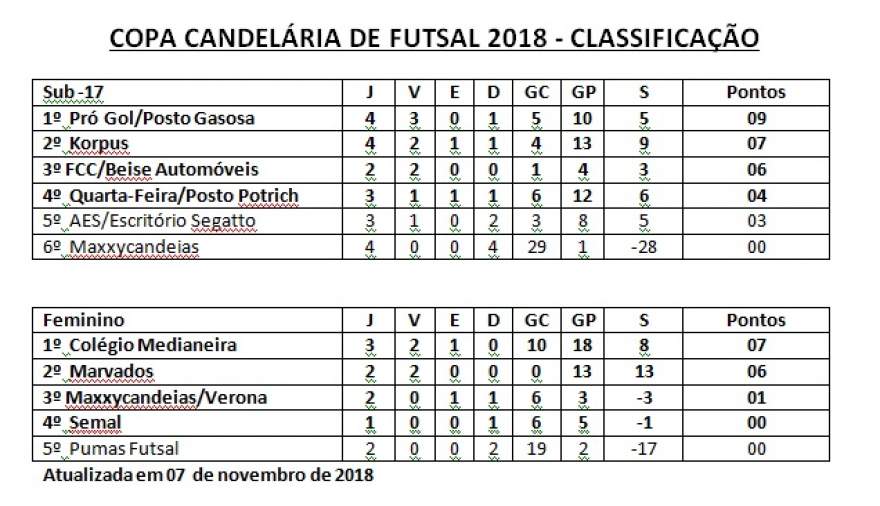
Task: Click the Marvados team cell
Action: coord(187,371)
